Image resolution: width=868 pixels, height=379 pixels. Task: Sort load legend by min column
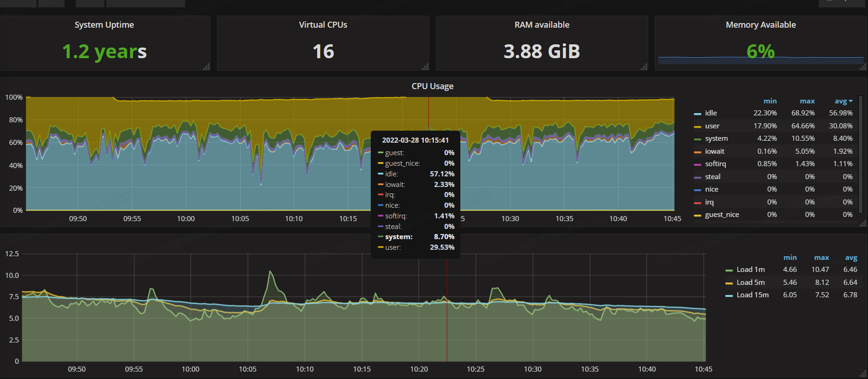coord(790,258)
